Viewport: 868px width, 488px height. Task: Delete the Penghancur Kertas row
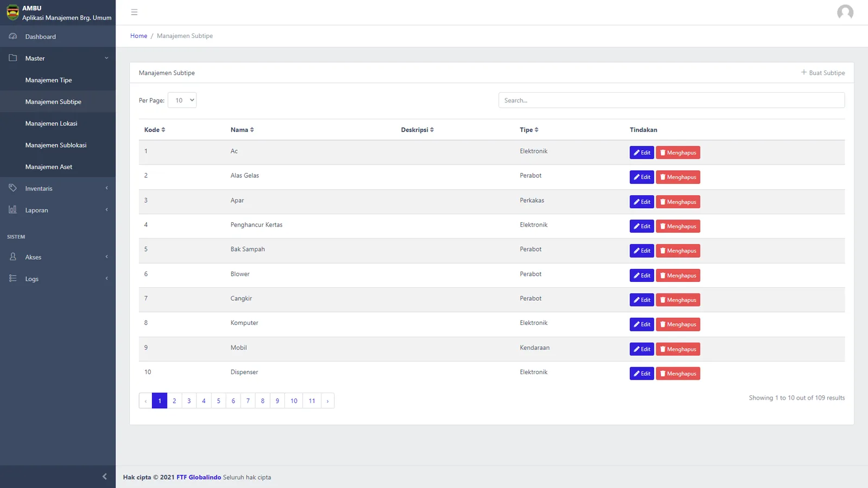pos(678,226)
